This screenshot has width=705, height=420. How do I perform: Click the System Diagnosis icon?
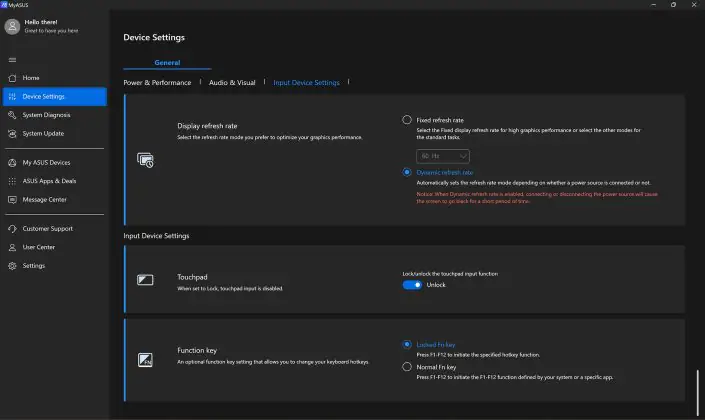tap(12, 115)
